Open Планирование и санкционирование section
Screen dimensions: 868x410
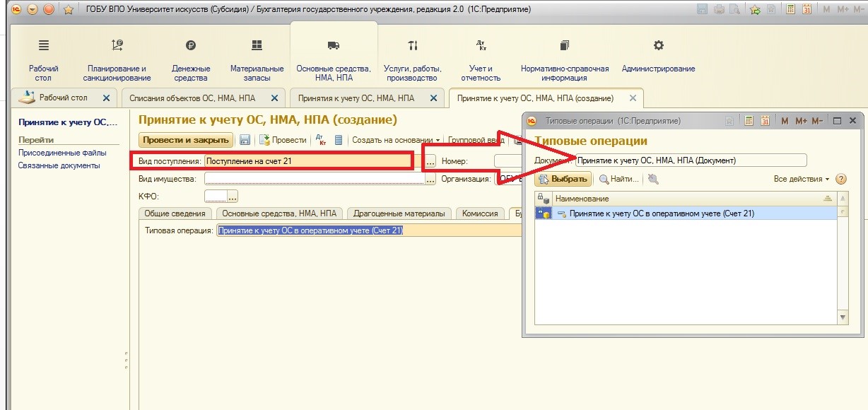point(117,61)
